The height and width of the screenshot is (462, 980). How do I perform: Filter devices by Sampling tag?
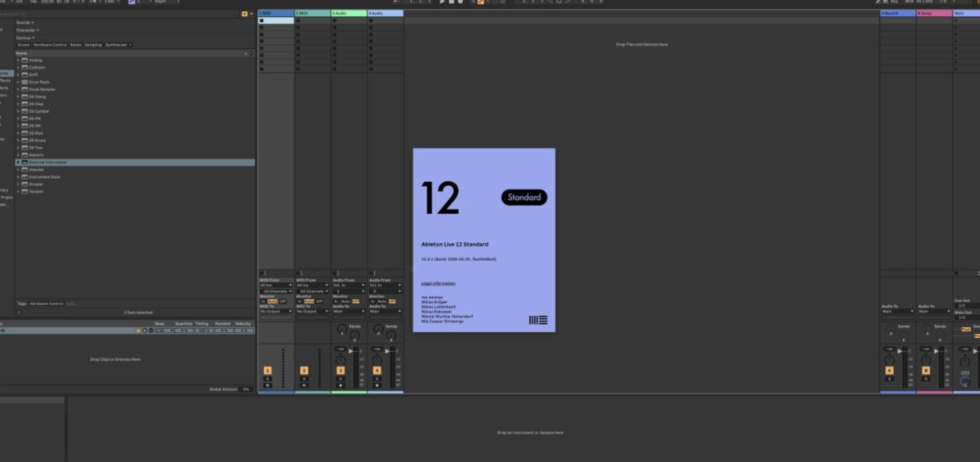click(93, 44)
